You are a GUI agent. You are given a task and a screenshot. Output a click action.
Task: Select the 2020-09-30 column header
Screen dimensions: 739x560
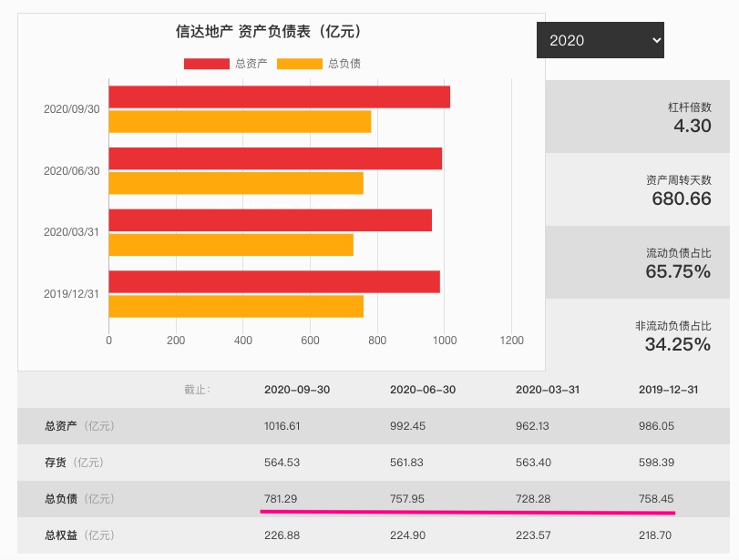click(x=297, y=388)
